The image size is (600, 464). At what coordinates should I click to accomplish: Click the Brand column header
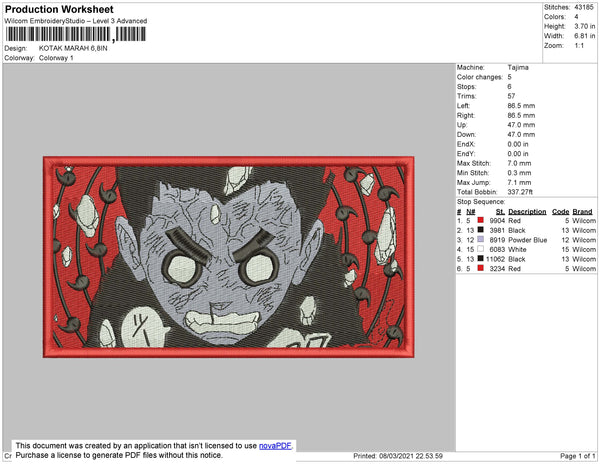(x=582, y=212)
